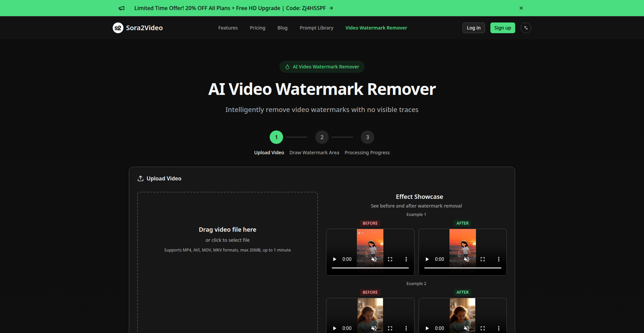
Task: Fullscreen the Example 1 AFTER video
Action: pos(483,259)
